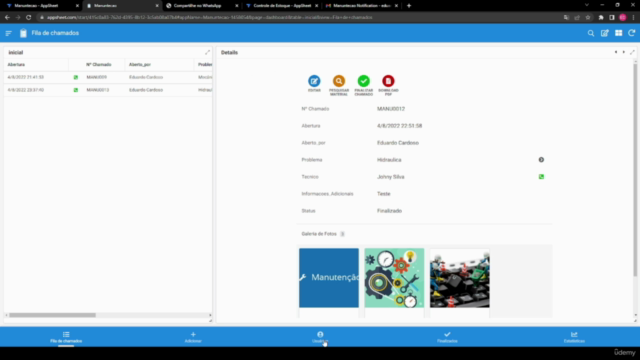Screen dimensions: 640x360
Task: Open the browser profile avatar
Action: point(622,18)
